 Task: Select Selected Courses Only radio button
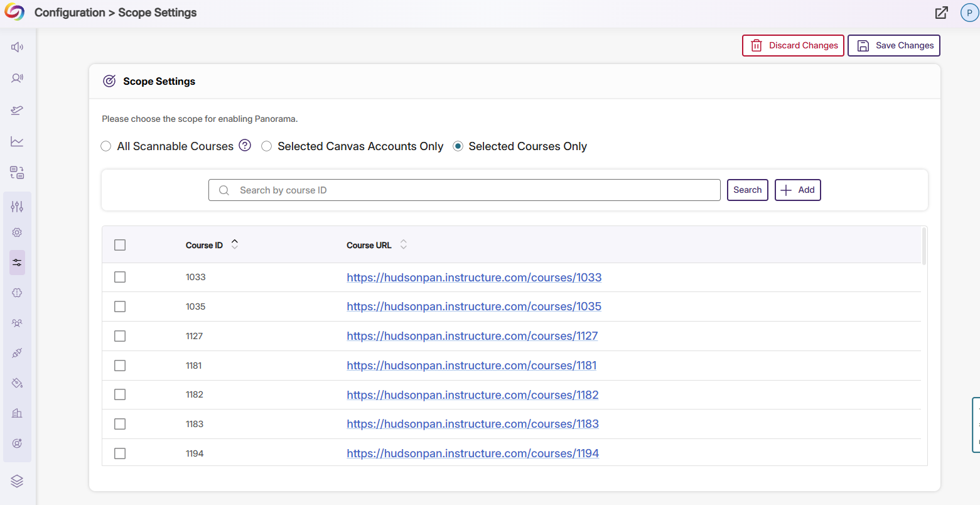[458, 146]
